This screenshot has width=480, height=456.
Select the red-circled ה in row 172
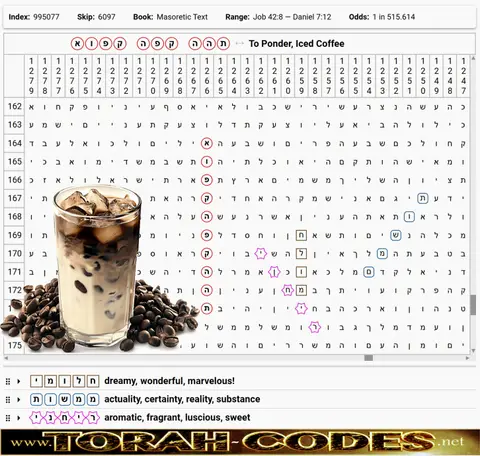207,290
